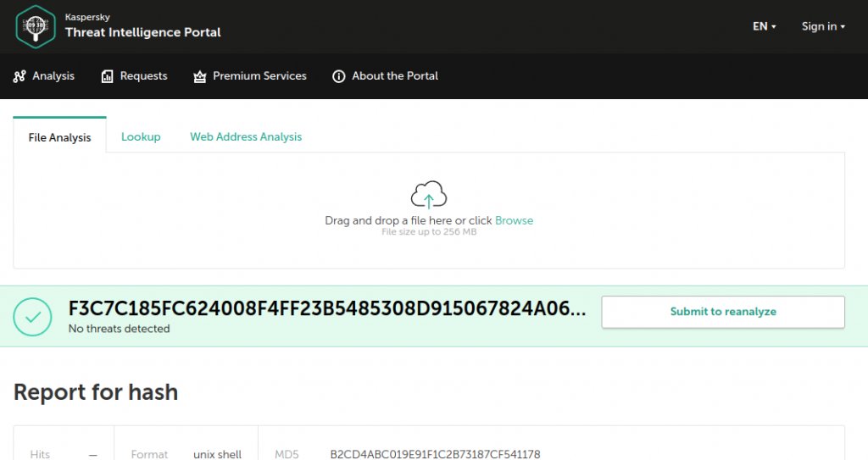The width and height of the screenshot is (868, 460).
Task: Click Submit to reanalyze button
Action: coord(723,312)
